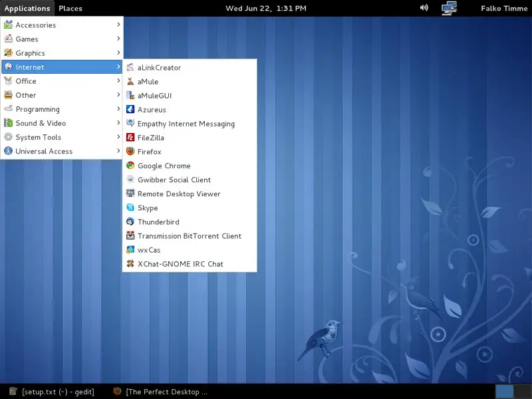Open the Other category

click(x=62, y=95)
